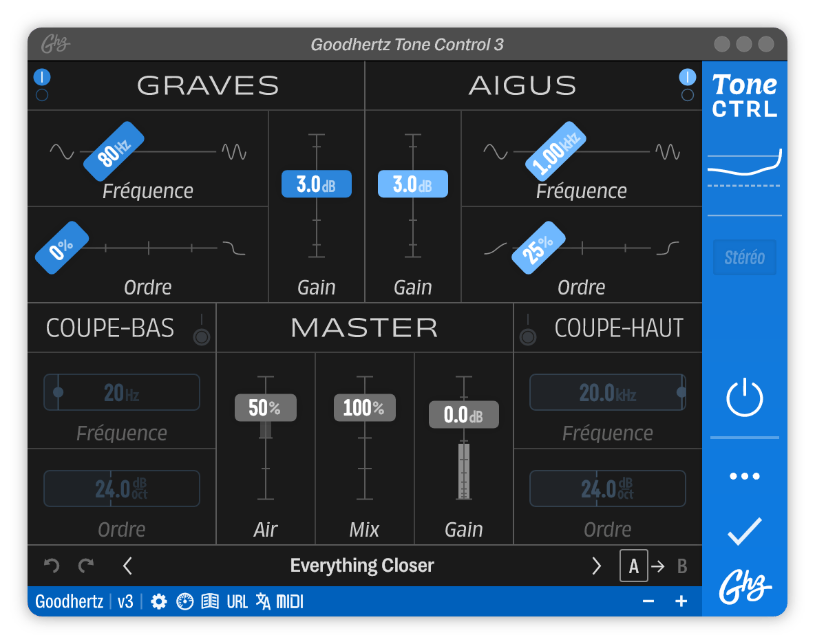The image size is (815, 644).
Task: Advance to the next preset with the right chevron
Action: pos(597,565)
